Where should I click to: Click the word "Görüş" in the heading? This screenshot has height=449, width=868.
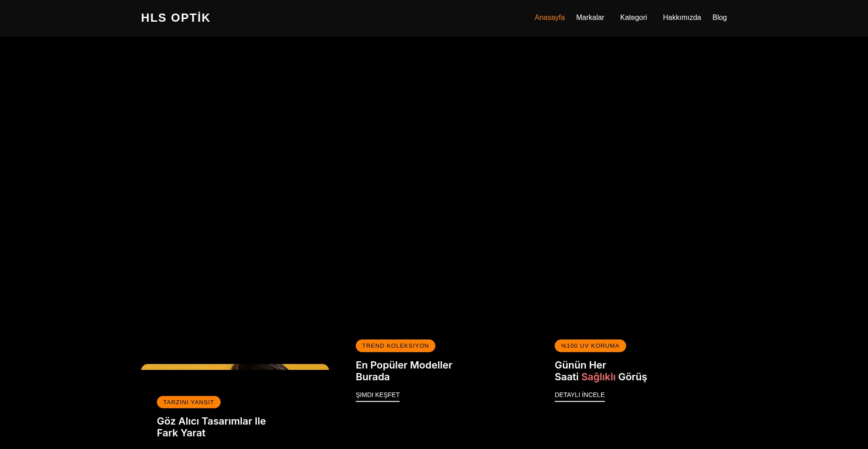(x=632, y=377)
